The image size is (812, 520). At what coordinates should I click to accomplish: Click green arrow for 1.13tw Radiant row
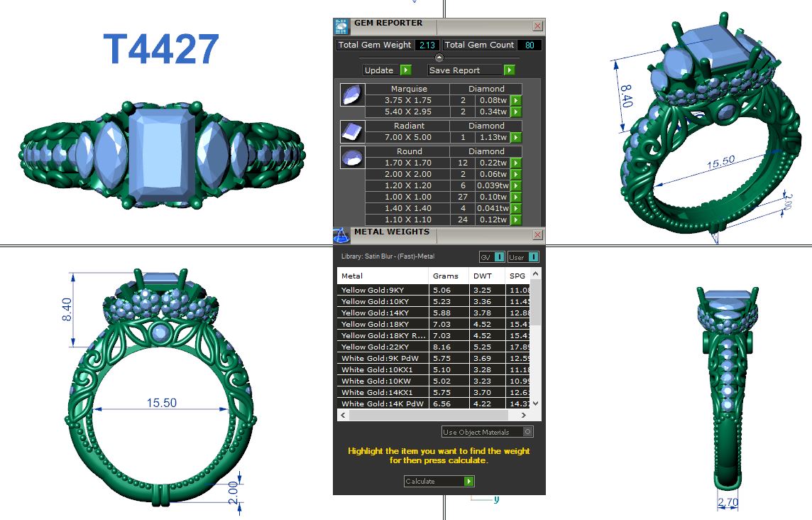pyautogui.click(x=516, y=138)
